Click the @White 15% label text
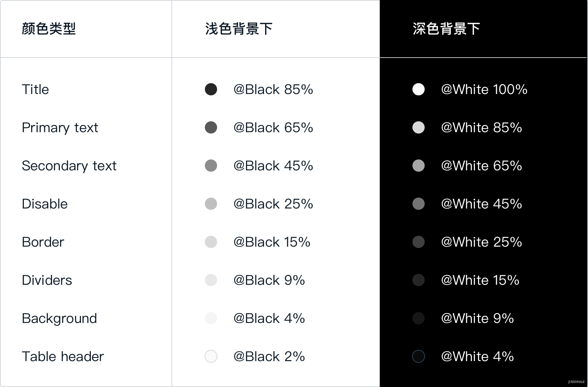 tap(480, 280)
